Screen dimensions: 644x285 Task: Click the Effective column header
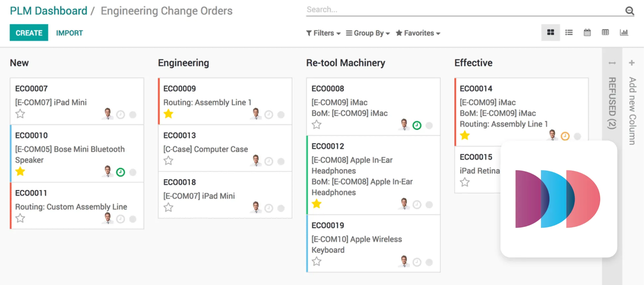tap(473, 63)
